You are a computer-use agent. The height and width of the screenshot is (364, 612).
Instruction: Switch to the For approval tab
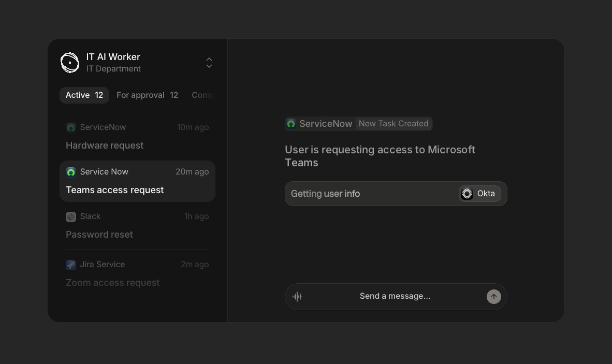(x=147, y=95)
